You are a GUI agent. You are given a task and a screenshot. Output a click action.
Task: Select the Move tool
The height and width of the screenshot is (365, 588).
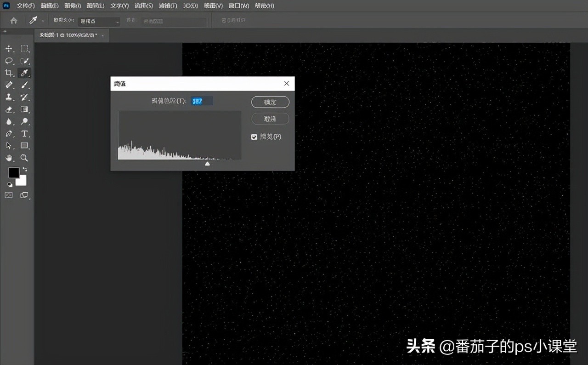click(x=10, y=49)
